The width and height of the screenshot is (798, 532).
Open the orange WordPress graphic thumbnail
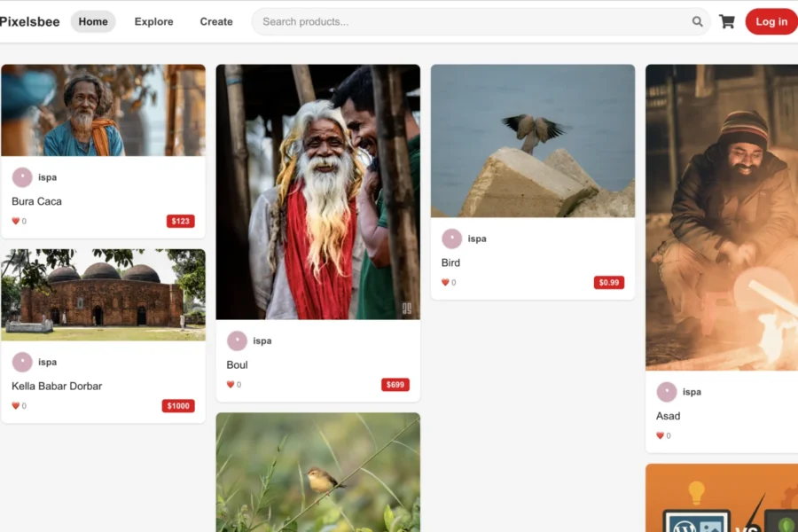(x=722, y=498)
